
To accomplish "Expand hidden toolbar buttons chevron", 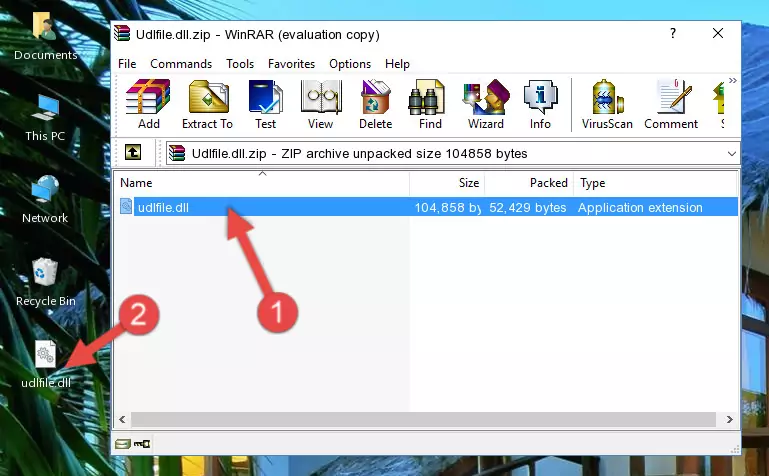I will 733,81.
